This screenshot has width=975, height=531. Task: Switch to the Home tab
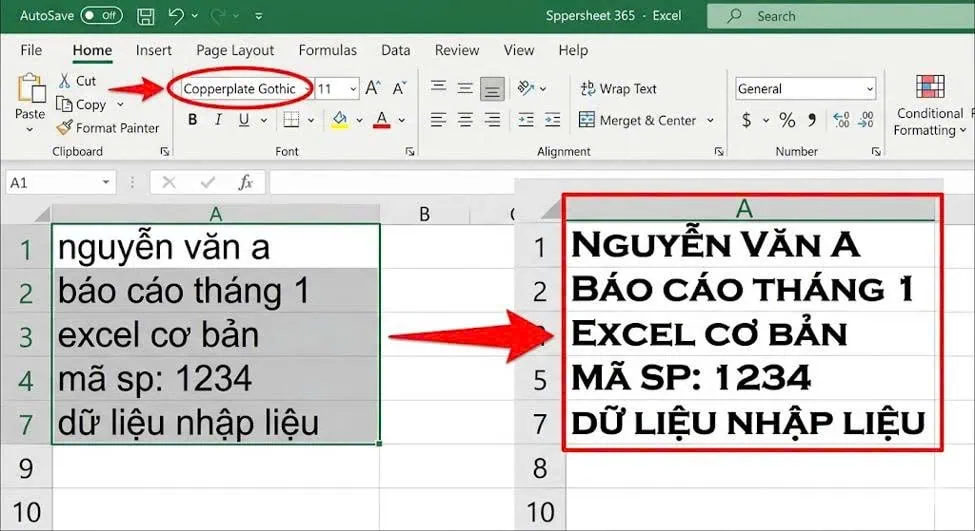(92, 50)
